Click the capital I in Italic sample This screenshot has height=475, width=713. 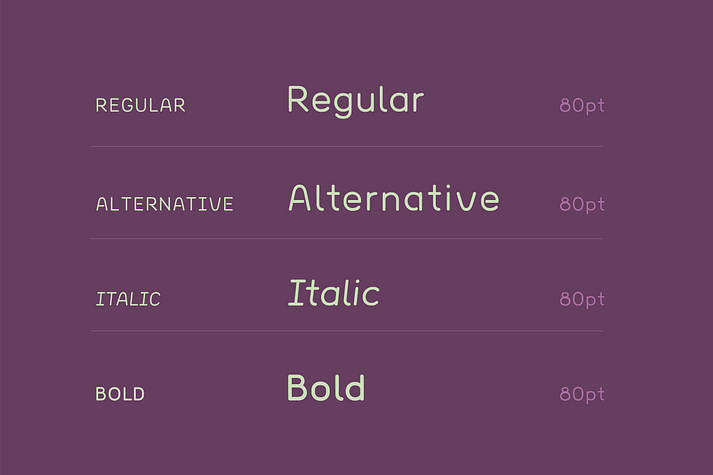click(297, 293)
